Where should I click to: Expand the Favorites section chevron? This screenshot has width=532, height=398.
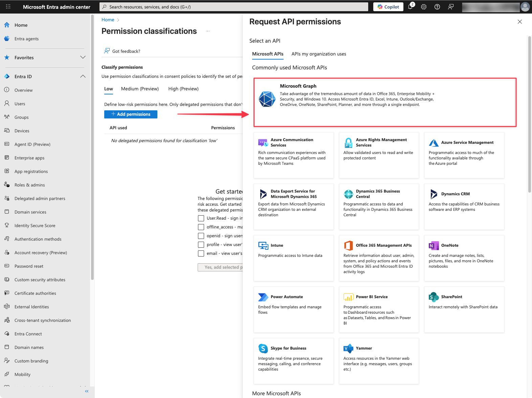pos(83,57)
